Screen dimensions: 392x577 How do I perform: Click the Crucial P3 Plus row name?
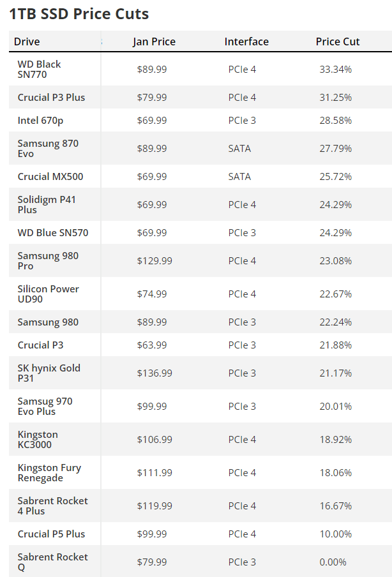point(51,98)
